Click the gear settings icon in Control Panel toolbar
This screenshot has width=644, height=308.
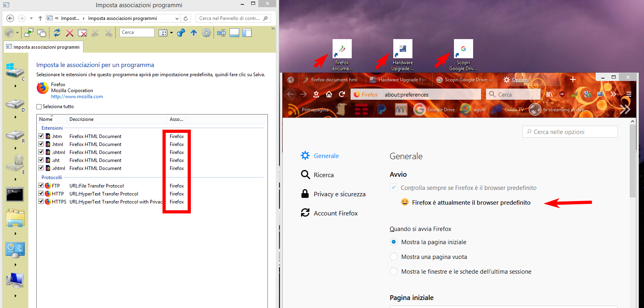tap(206, 33)
